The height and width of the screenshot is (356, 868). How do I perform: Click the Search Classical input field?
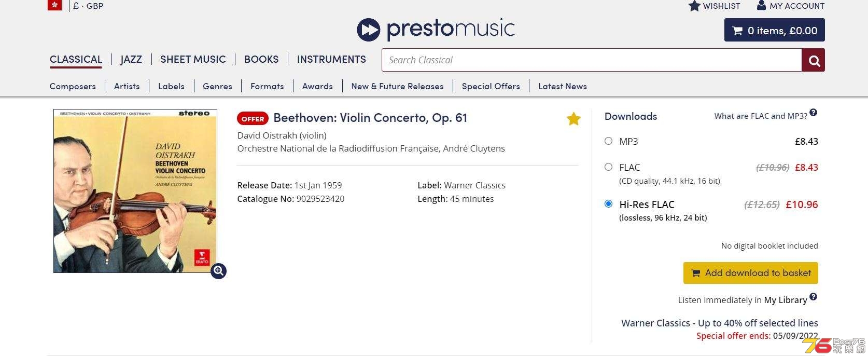point(592,60)
